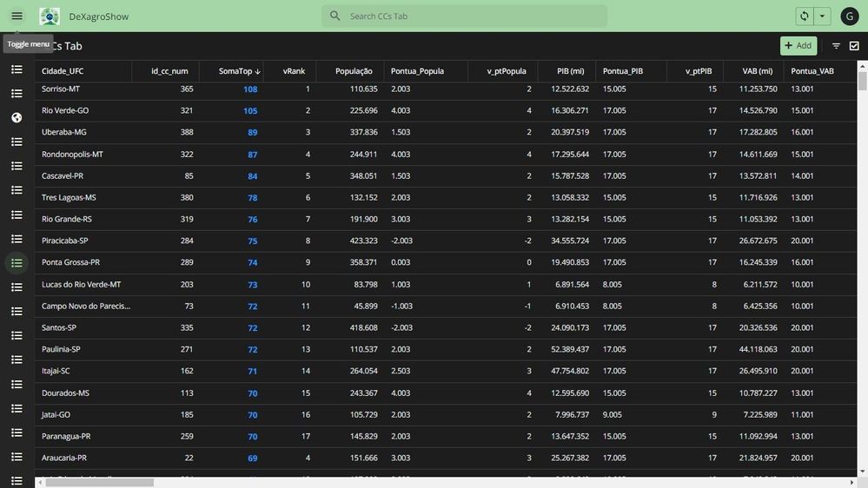Open the G user account avatar
Screen dimensions: 868x488
click(849, 16)
